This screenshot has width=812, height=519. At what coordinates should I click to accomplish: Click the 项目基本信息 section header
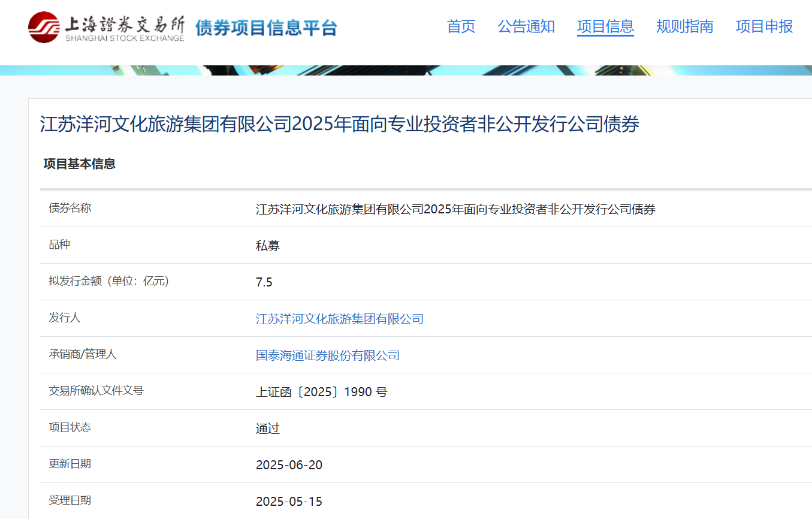(79, 164)
